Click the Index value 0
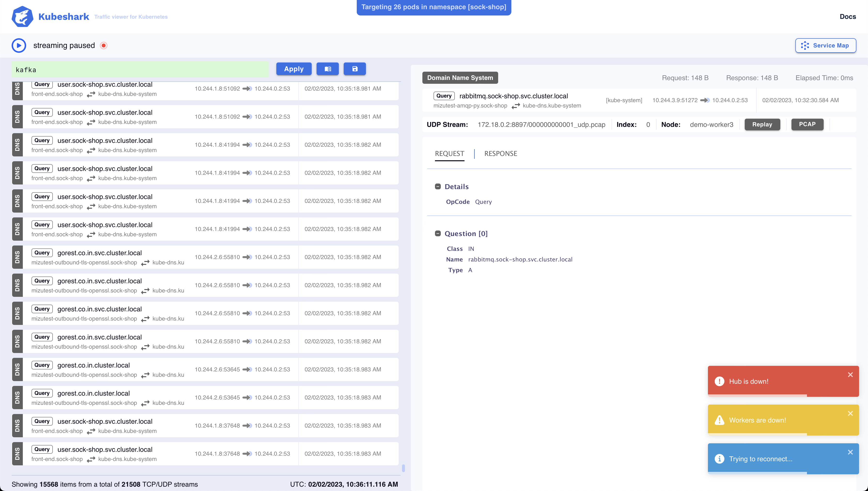The image size is (868, 491). (x=648, y=125)
